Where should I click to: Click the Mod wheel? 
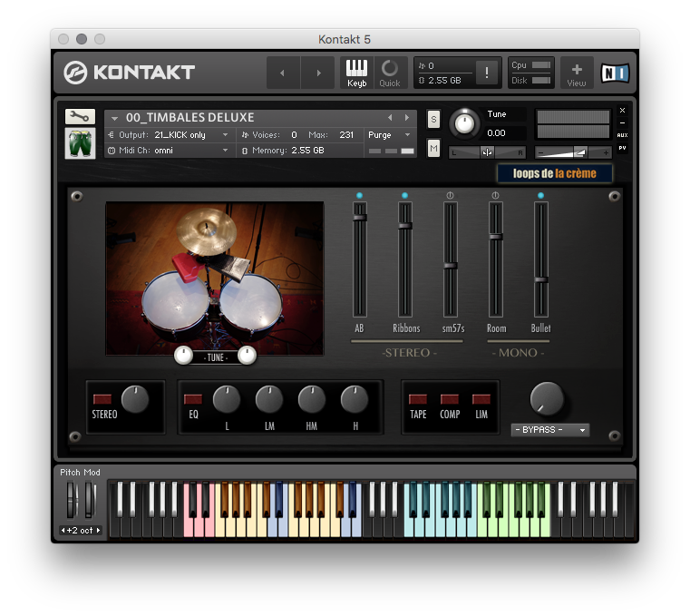point(90,500)
